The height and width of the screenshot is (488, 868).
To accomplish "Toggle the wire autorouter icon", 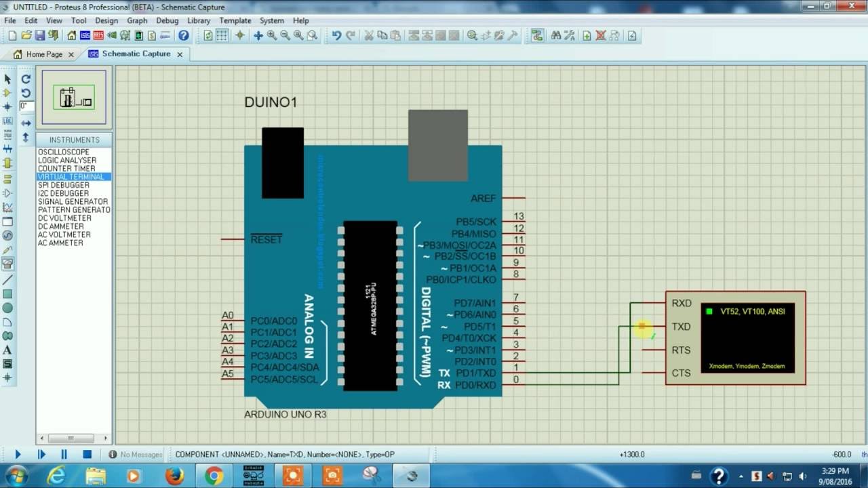I will 537,35.
